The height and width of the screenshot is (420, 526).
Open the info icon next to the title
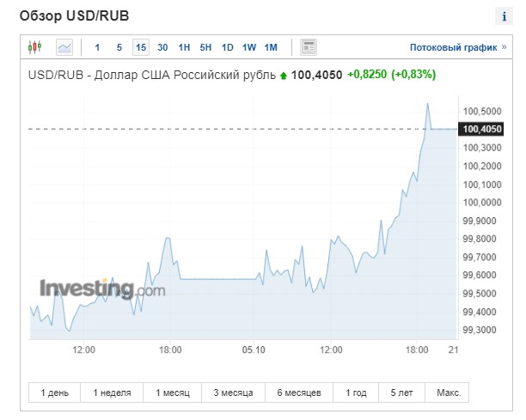point(504,17)
